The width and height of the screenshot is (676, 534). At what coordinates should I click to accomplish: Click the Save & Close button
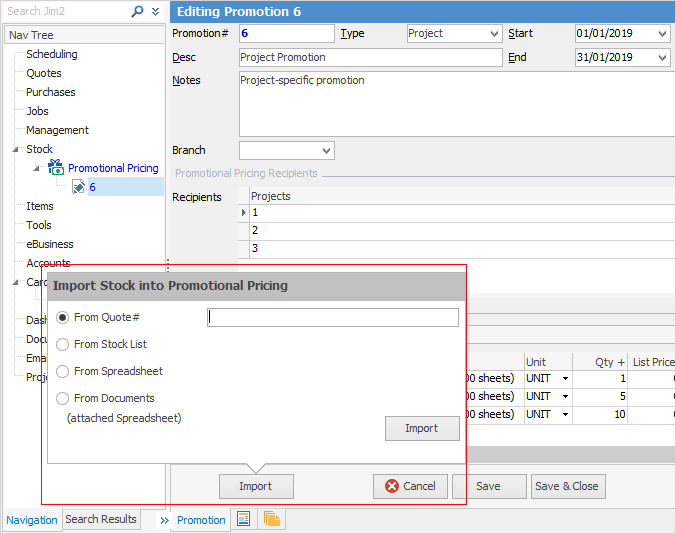click(567, 486)
